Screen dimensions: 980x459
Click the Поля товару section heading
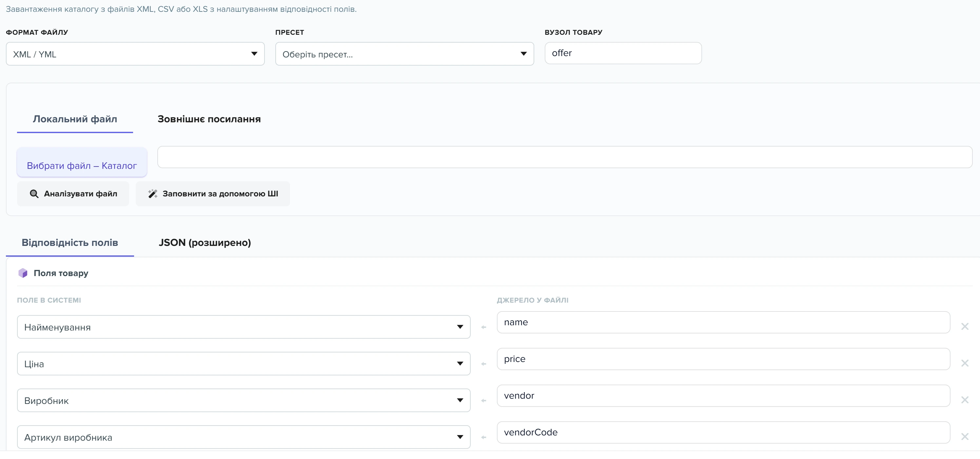point(61,273)
